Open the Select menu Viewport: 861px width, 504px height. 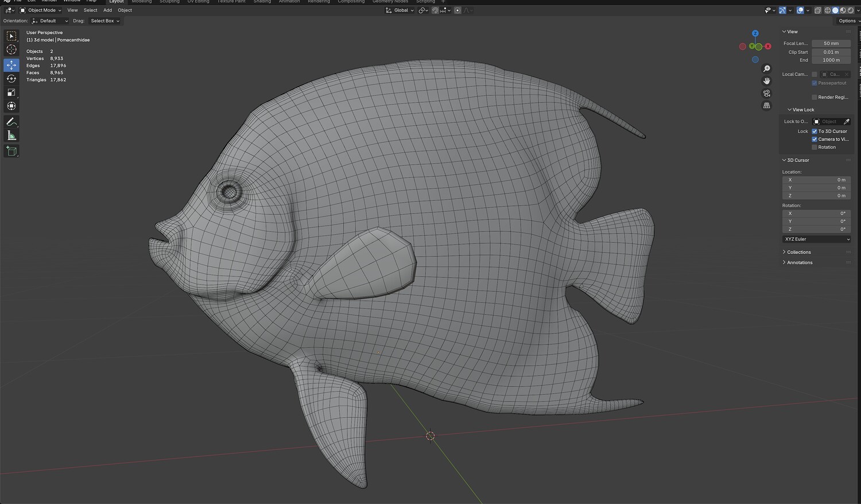(91, 10)
